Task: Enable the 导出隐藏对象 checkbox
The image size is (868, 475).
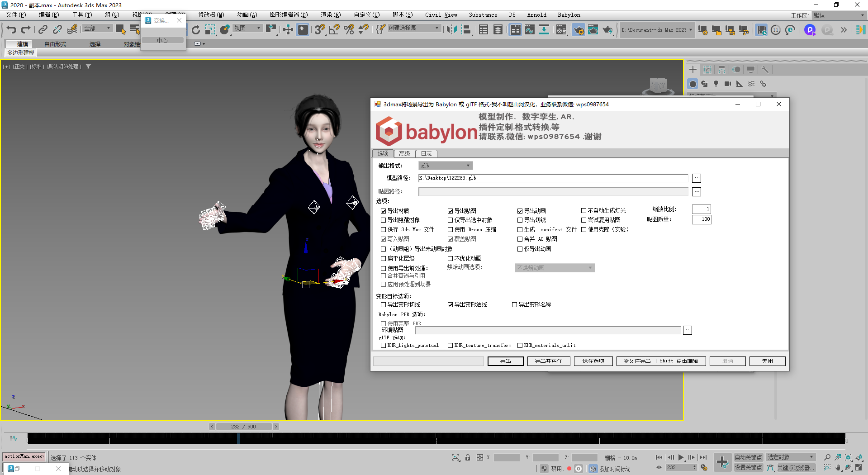Action: coord(383,220)
